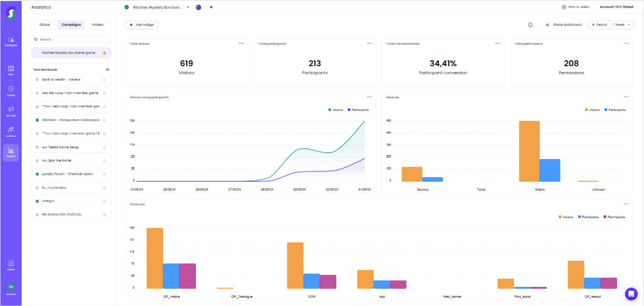Image resolution: width=644 pixels, height=306 pixels.
Task: Click the Australia flag icon in header
Action: tap(198, 7)
